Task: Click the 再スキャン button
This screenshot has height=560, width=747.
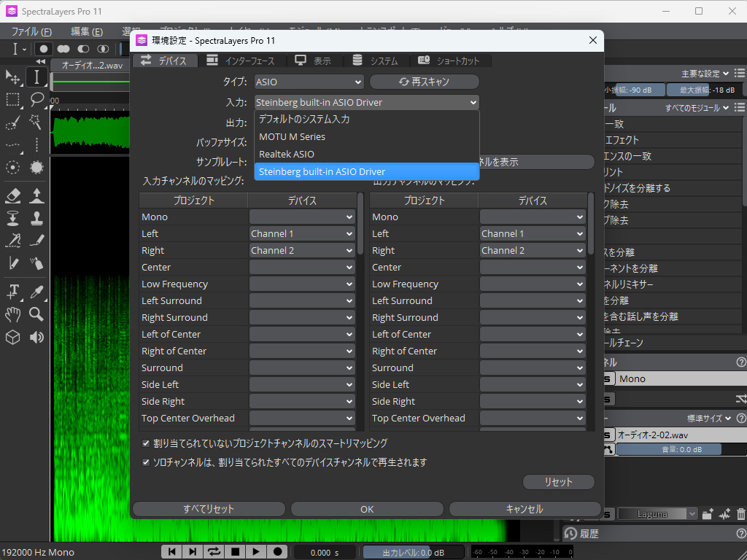Action: tap(424, 82)
